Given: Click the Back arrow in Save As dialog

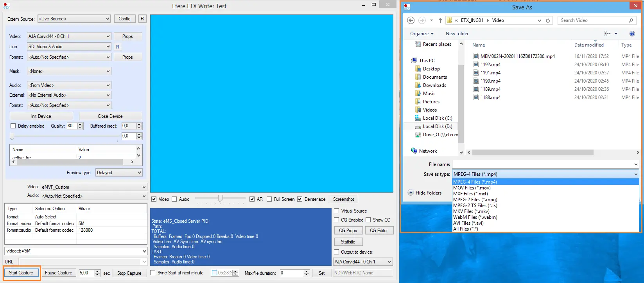Looking at the screenshot, I should (411, 20).
